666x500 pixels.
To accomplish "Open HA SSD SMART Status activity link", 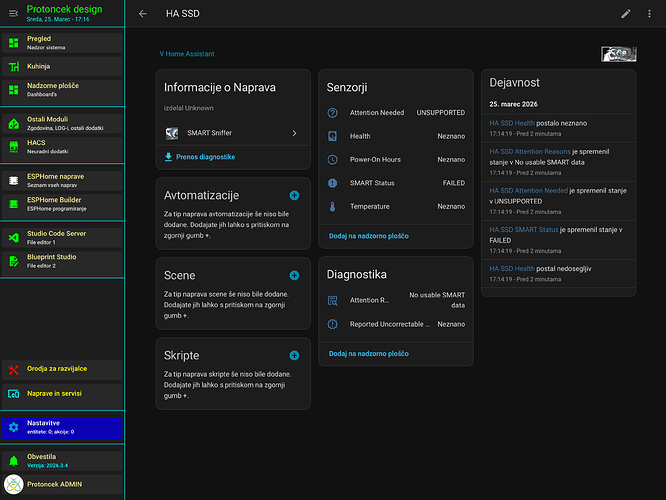I will coord(524,230).
